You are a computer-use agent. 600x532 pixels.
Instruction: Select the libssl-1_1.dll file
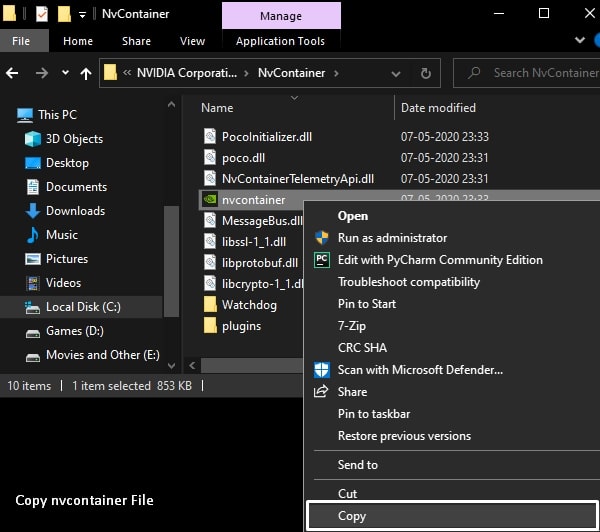coord(254,242)
